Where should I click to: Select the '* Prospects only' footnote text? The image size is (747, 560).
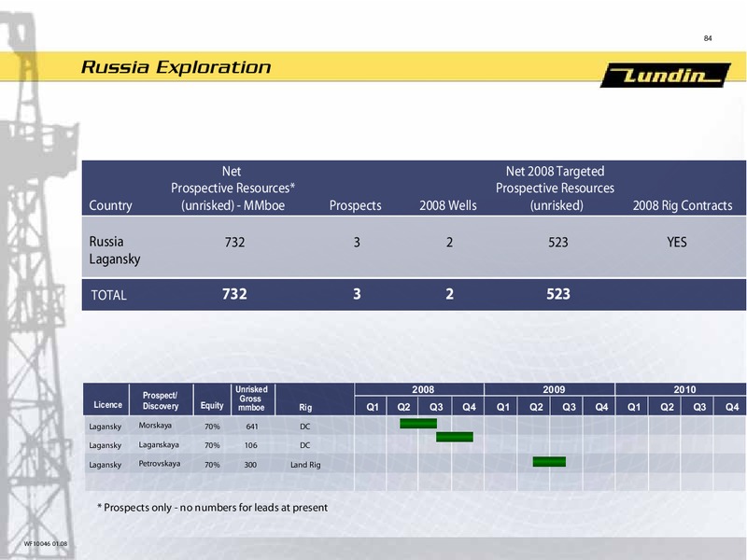click(x=212, y=508)
